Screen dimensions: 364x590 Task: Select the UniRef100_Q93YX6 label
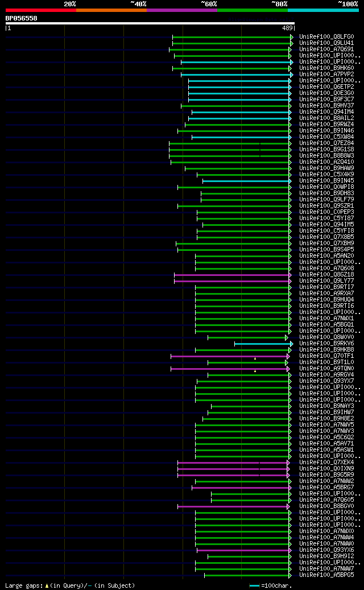point(326,550)
